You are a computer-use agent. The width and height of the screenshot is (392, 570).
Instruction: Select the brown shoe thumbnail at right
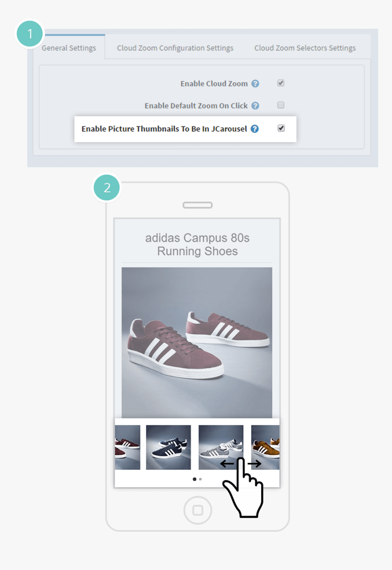pos(265,447)
